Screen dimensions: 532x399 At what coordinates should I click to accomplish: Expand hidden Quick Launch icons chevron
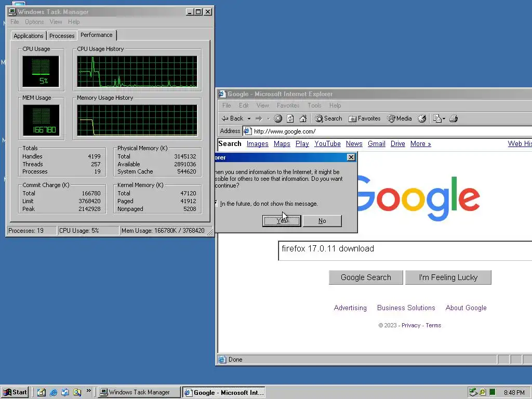[88, 391]
